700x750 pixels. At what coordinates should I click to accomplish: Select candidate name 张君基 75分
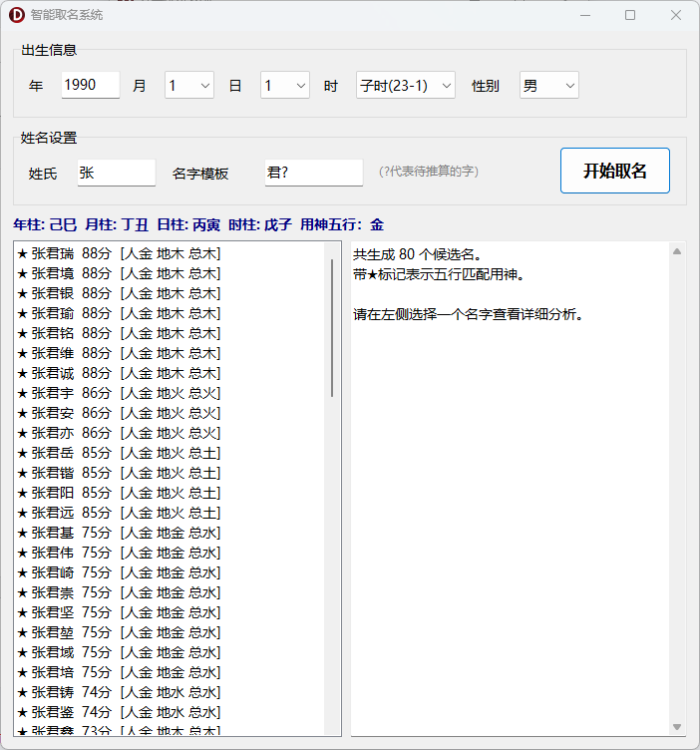[170, 533]
